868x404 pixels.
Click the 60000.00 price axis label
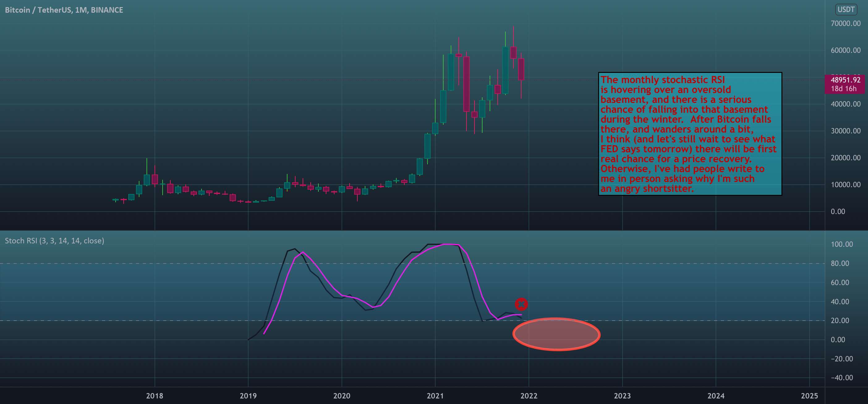(845, 50)
